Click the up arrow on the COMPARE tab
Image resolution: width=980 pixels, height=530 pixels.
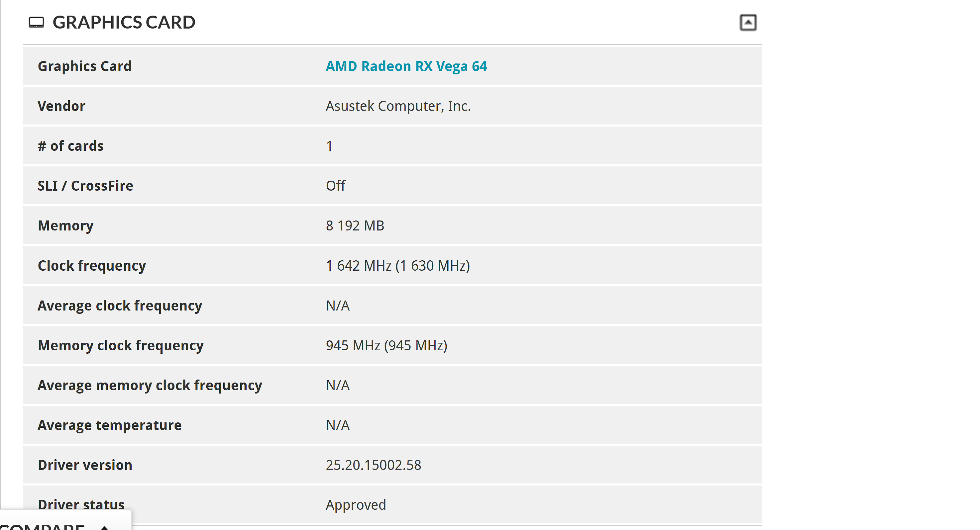point(105,527)
